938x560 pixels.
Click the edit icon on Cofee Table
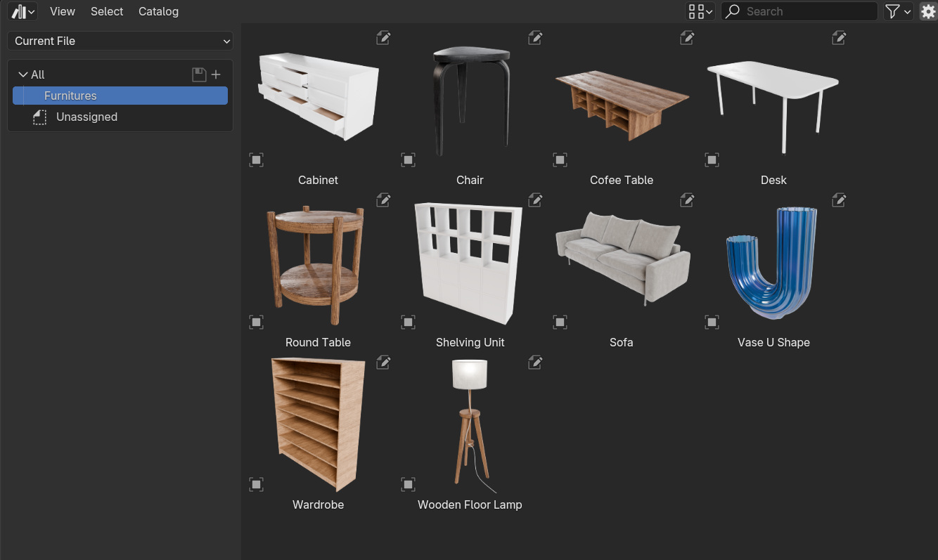point(687,38)
